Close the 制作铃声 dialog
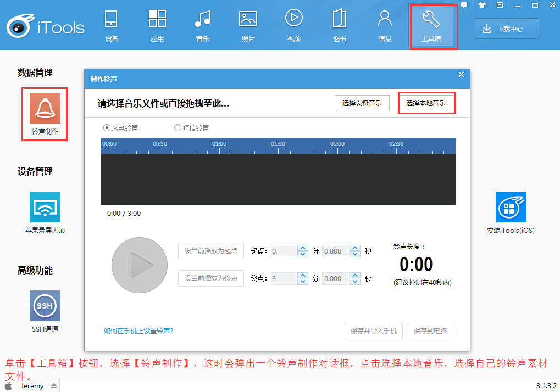 coord(462,74)
